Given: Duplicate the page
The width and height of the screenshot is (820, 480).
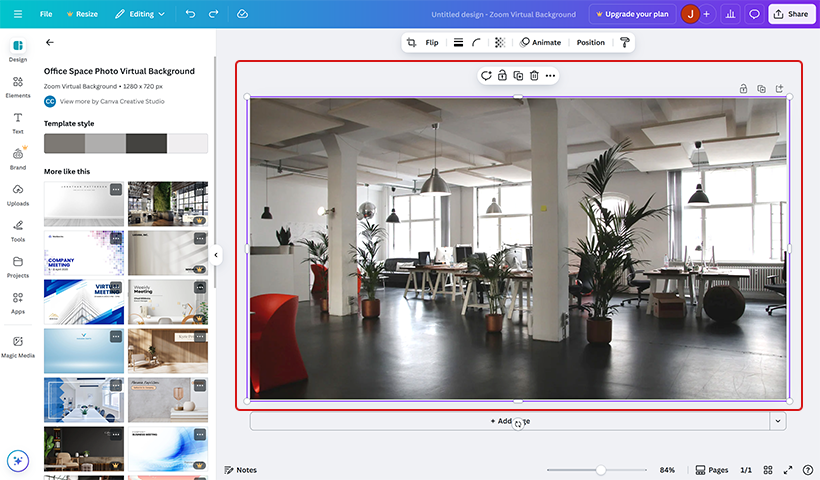Looking at the screenshot, I should click(761, 89).
